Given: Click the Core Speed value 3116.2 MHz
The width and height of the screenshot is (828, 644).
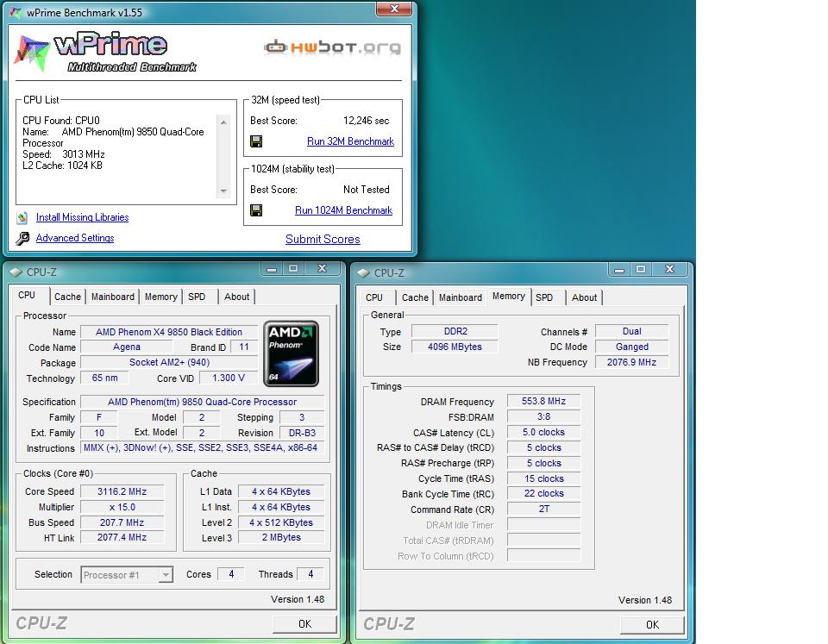Looking at the screenshot, I should tap(122, 491).
